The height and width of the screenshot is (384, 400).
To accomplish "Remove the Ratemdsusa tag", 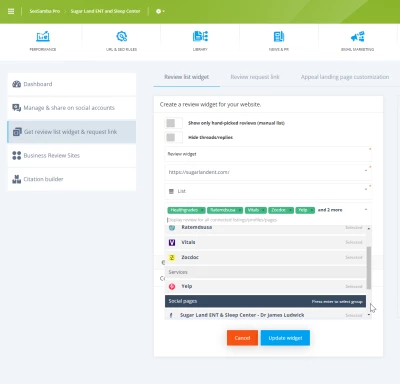I will pyautogui.click(x=240, y=210).
